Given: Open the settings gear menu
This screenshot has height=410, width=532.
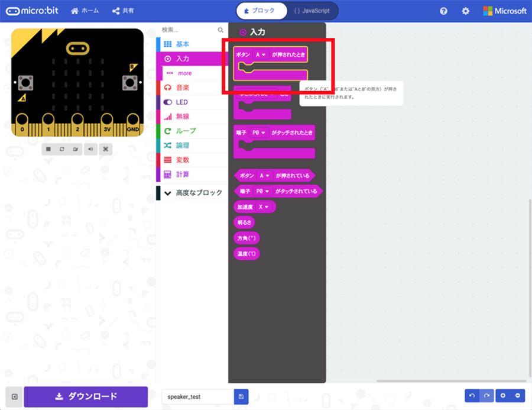Looking at the screenshot, I should pos(466,11).
